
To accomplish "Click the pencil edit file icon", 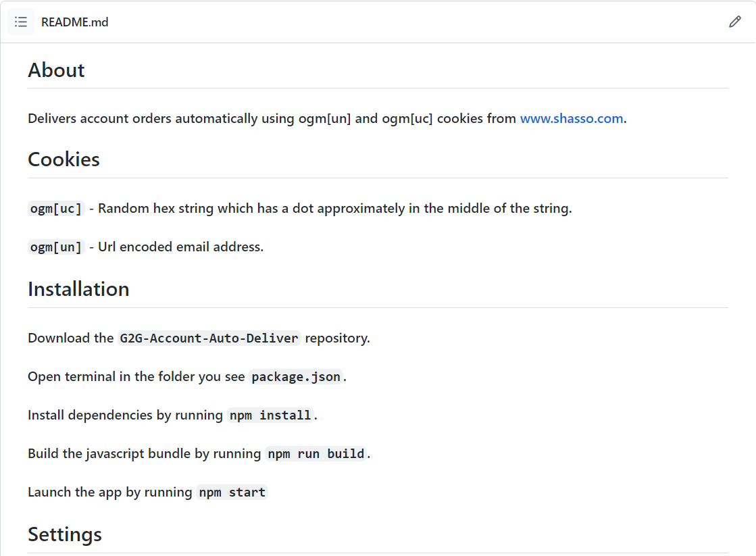I will coord(735,22).
